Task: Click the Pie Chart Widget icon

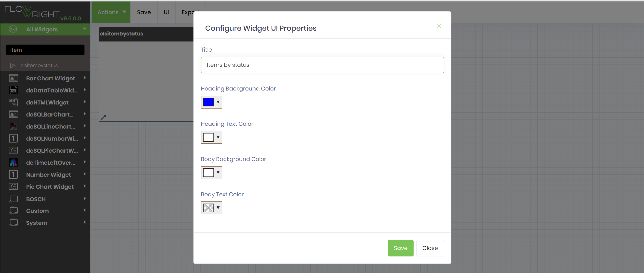Action: pos(13,186)
